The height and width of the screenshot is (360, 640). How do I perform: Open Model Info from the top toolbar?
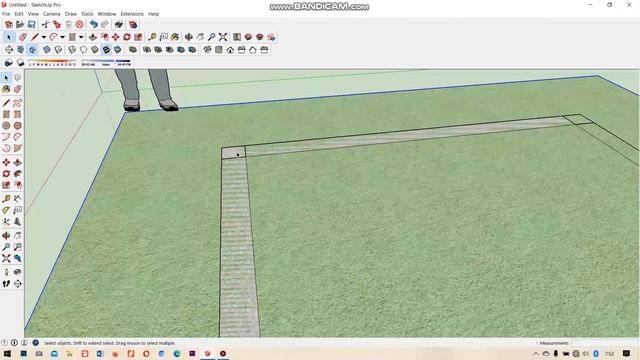coord(133,24)
